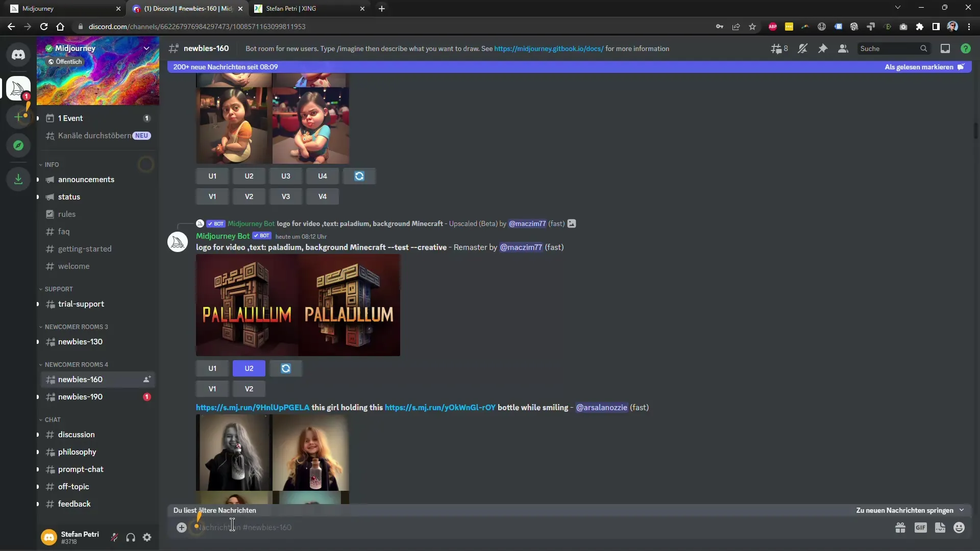Click the PALLADIUM logo image thumbnail
This screenshot has height=551, width=980.
(298, 305)
